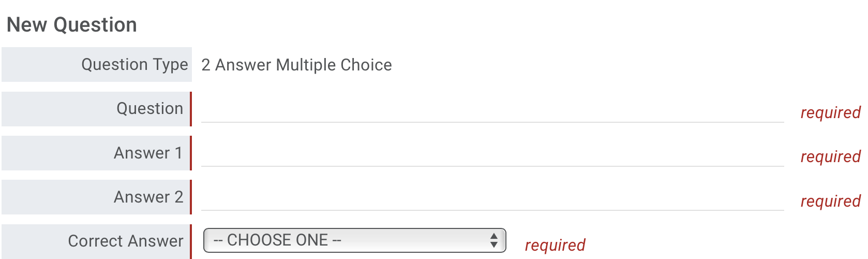The height and width of the screenshot is (259, 868).
Task: Click the Question text input field
Action: pyautogui.click(x=492, y=111)
